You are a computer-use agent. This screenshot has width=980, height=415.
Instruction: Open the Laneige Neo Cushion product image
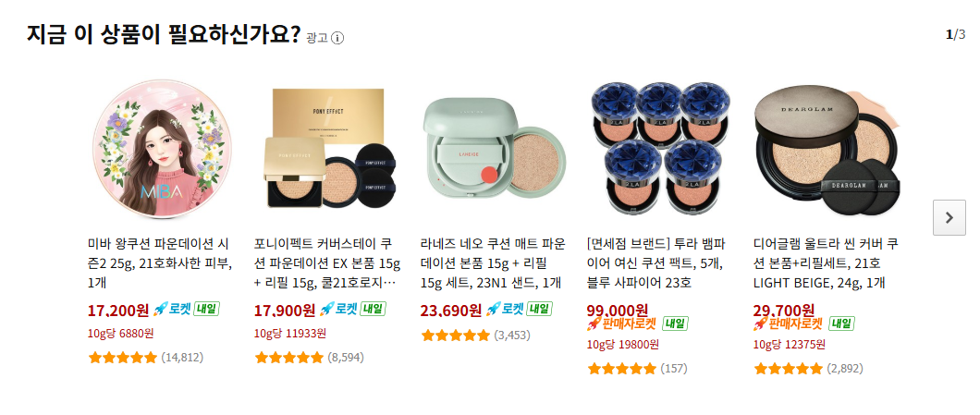pos(495,148)
